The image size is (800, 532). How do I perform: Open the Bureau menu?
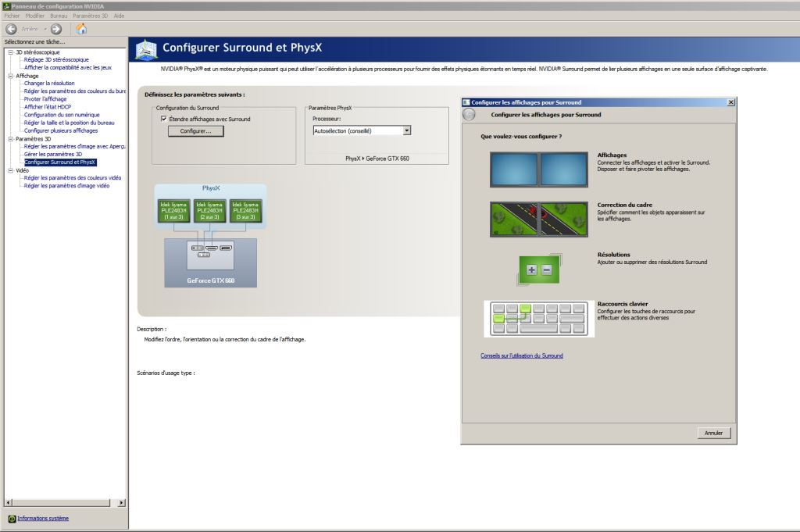[59, 16]
